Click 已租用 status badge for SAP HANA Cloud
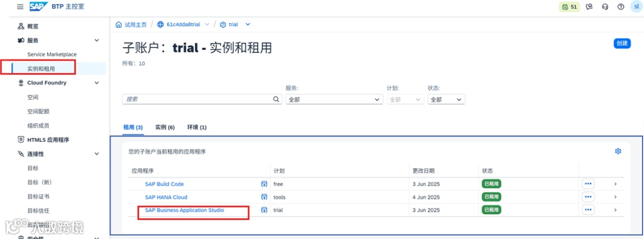This screenshot has width=644, height=239. 491,197
